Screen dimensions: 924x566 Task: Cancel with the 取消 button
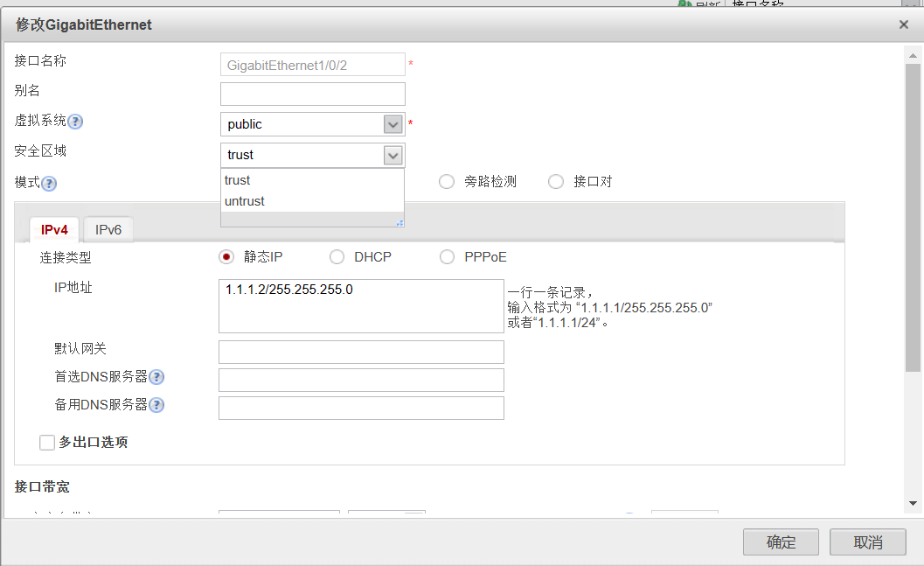[868, 542]
